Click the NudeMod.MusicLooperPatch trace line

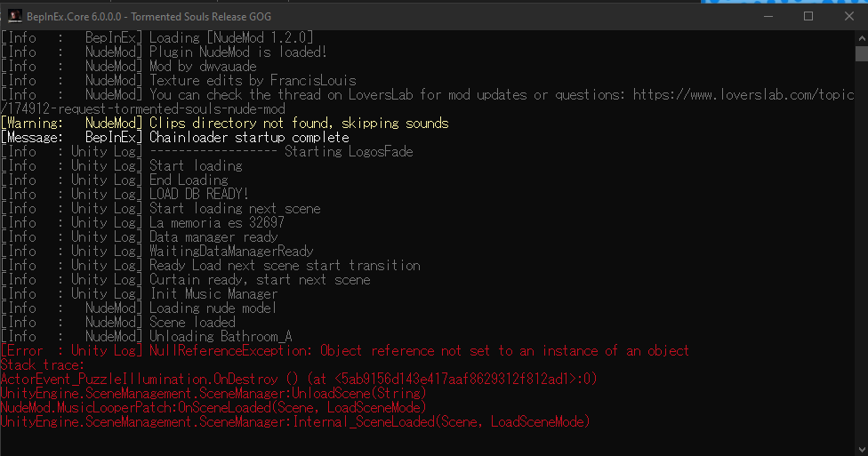[x=213, y=408]
